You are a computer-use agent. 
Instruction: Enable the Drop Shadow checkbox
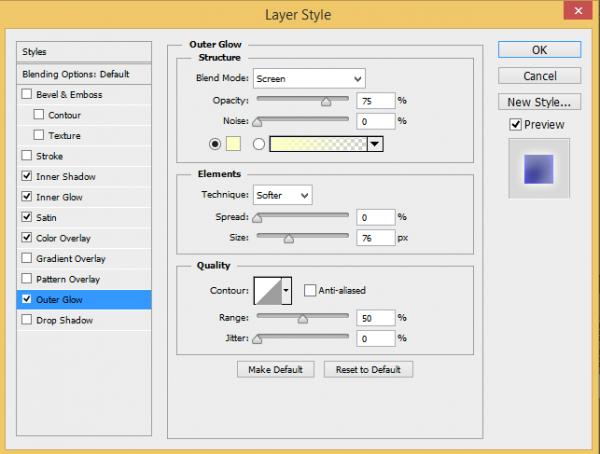(x=26, y=320)
